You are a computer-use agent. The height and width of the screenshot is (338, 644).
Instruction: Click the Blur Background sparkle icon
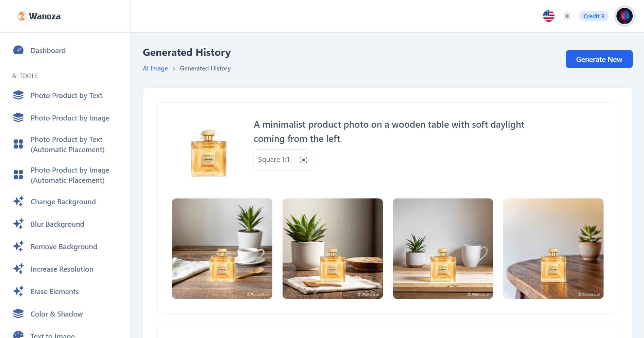click(x=18, y=224)
